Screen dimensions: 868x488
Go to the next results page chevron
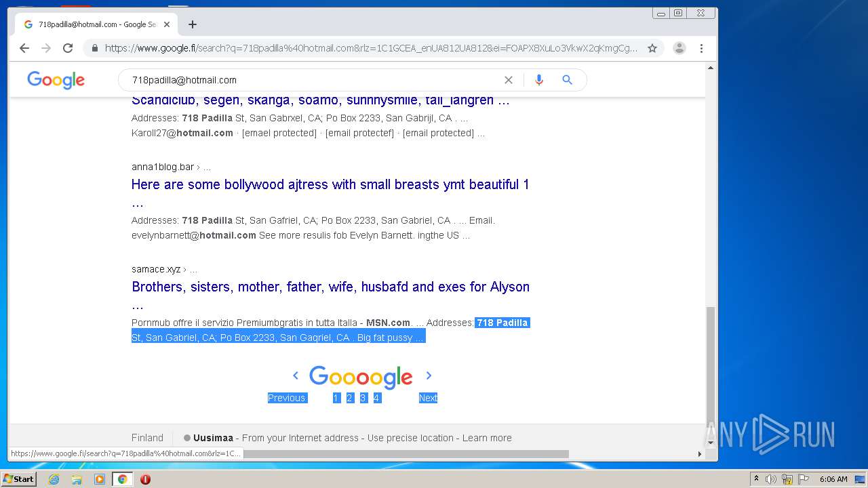tap(429, 375)
